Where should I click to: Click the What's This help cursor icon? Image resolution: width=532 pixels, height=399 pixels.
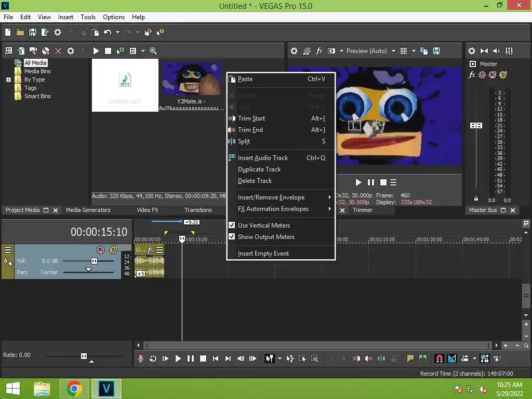click(160, 32)
